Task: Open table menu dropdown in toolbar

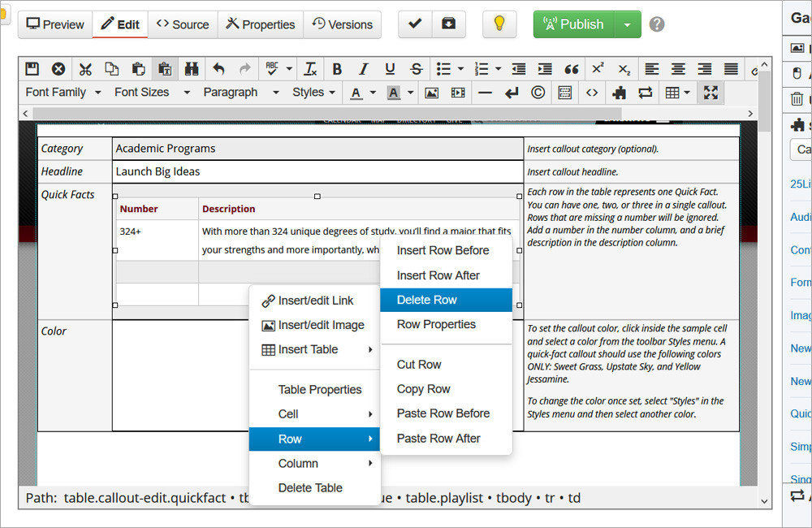Action: point(678,93)
